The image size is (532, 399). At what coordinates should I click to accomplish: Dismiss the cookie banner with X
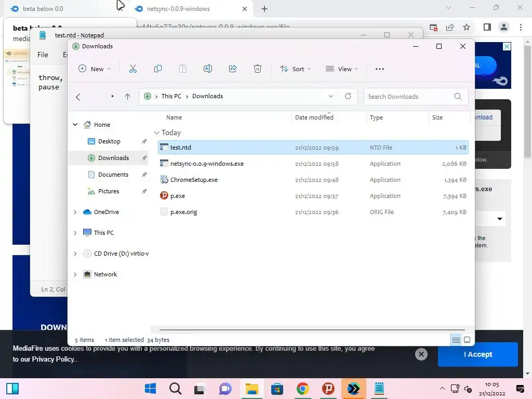421,354
